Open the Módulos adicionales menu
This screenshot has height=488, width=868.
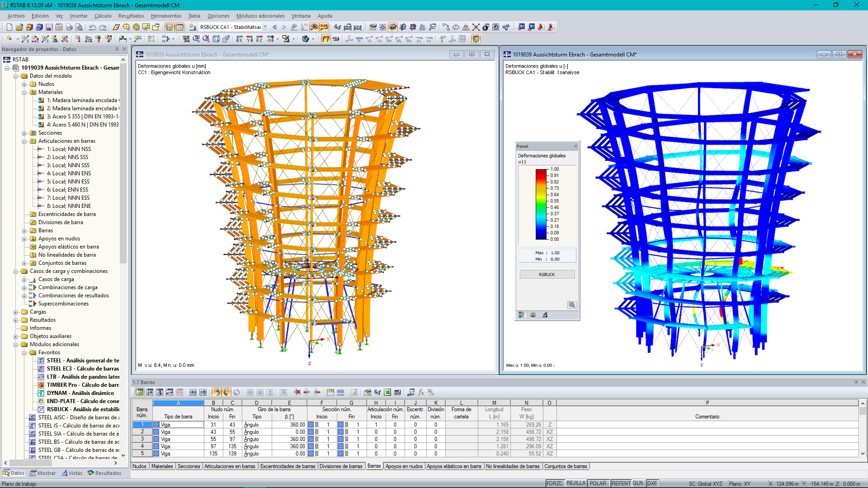[260, 16]
